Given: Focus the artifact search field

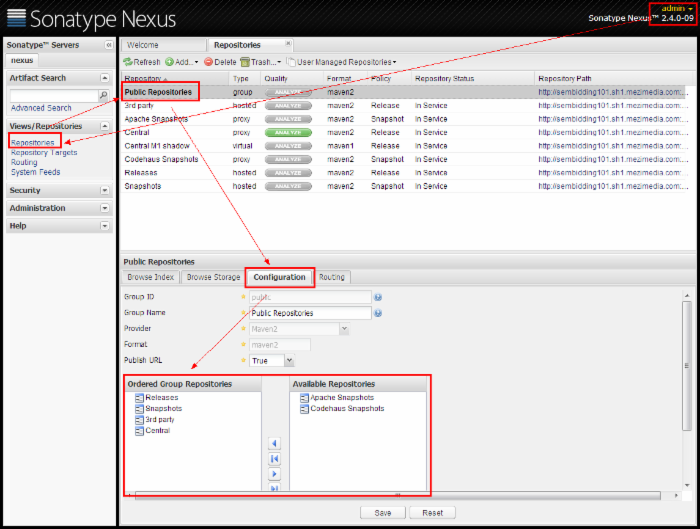Looking at the screenshot, I should tap(54, 96).
